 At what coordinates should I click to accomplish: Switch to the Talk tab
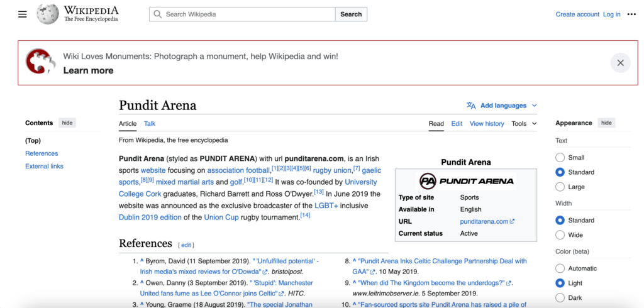pyautogui.click(x=150, y=124)
